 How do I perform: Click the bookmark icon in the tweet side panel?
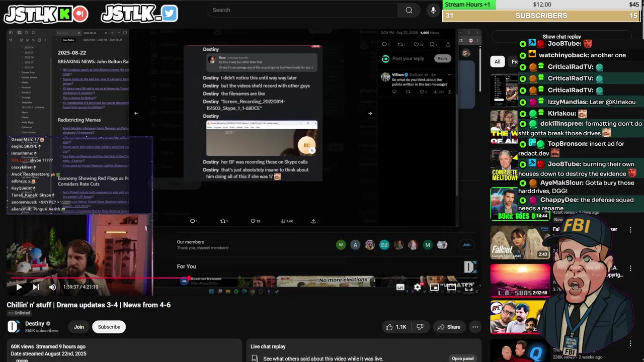432,44
